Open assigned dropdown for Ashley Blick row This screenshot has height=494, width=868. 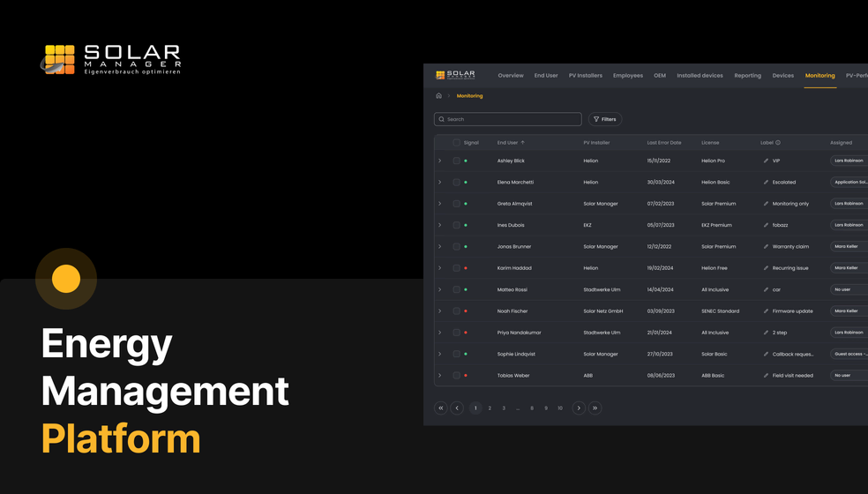pos(849,161)
